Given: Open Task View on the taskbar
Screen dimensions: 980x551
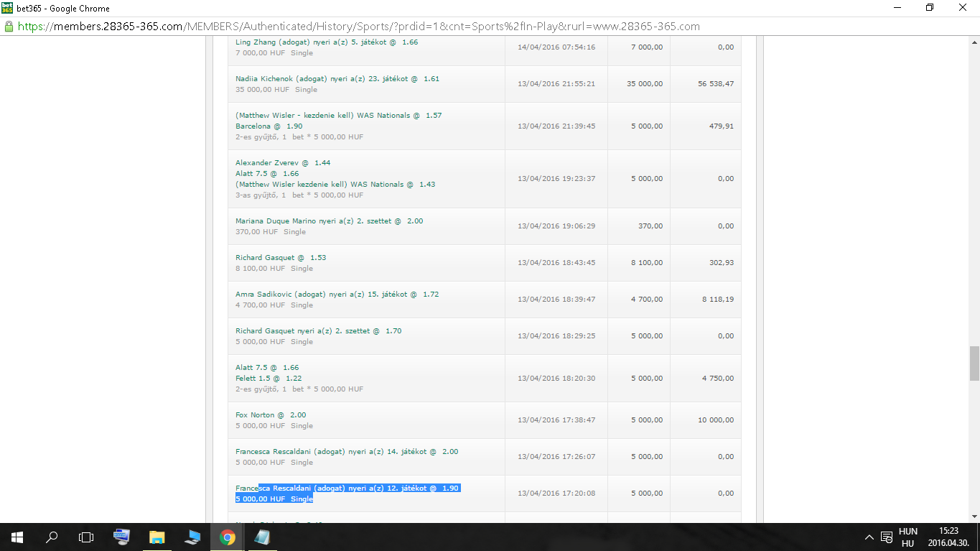Looking at the screenshot, I should click(x=86, y=537).
